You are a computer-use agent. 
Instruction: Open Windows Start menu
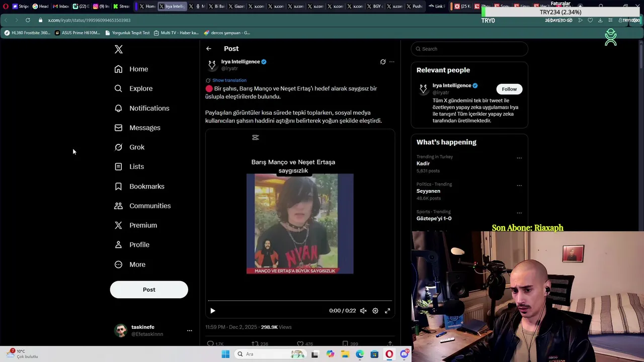point(225,354)
